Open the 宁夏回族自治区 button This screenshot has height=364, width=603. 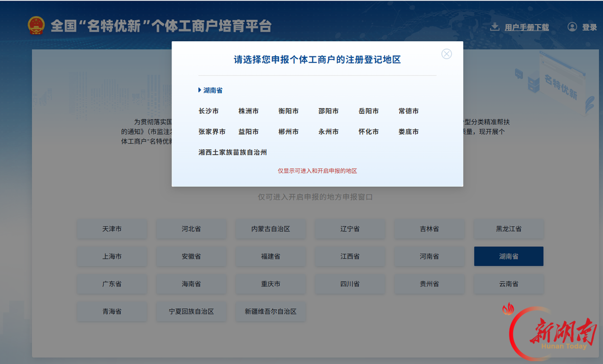click(191, 312)
